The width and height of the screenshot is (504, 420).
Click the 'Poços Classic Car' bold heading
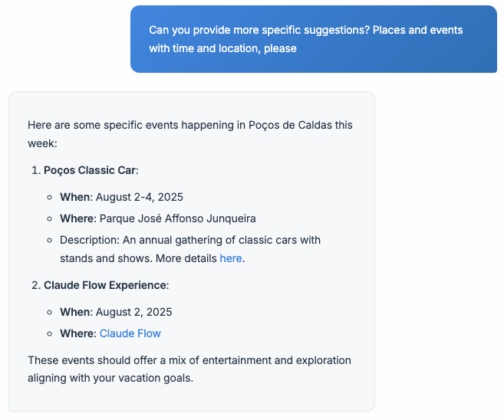tap(89, 170)
